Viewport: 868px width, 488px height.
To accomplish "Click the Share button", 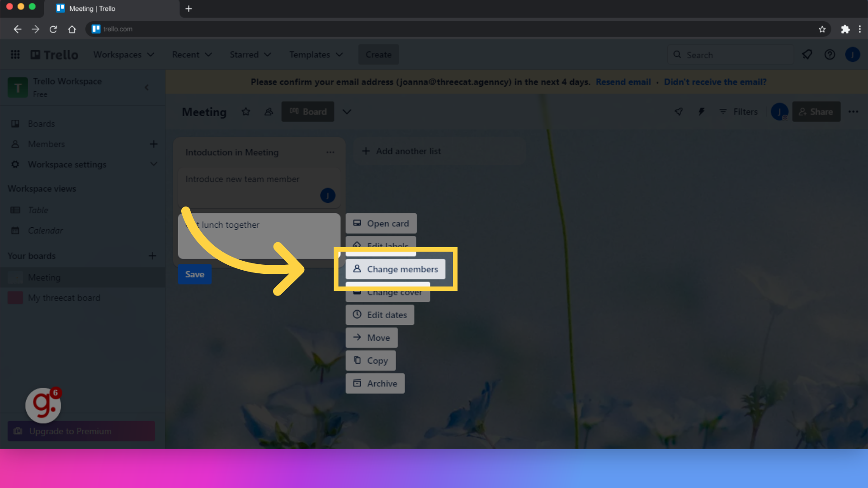I will click(x=816, y=112).
